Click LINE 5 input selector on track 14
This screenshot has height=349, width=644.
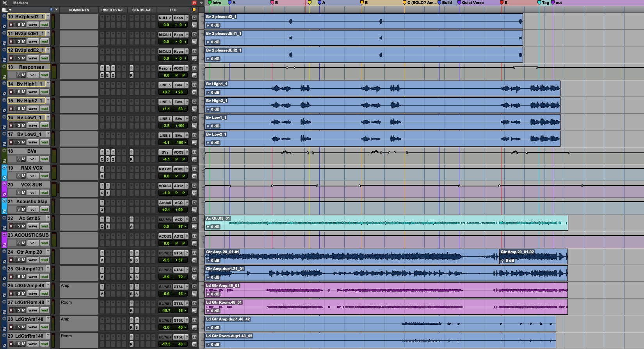coord(165,85)
